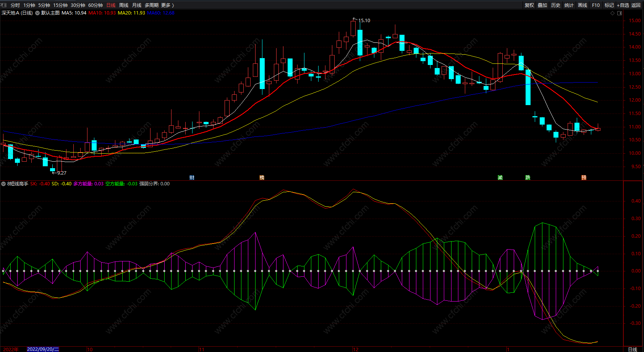Select the 分时 intraday view
644x352 pixels.
tap(15, 5)
